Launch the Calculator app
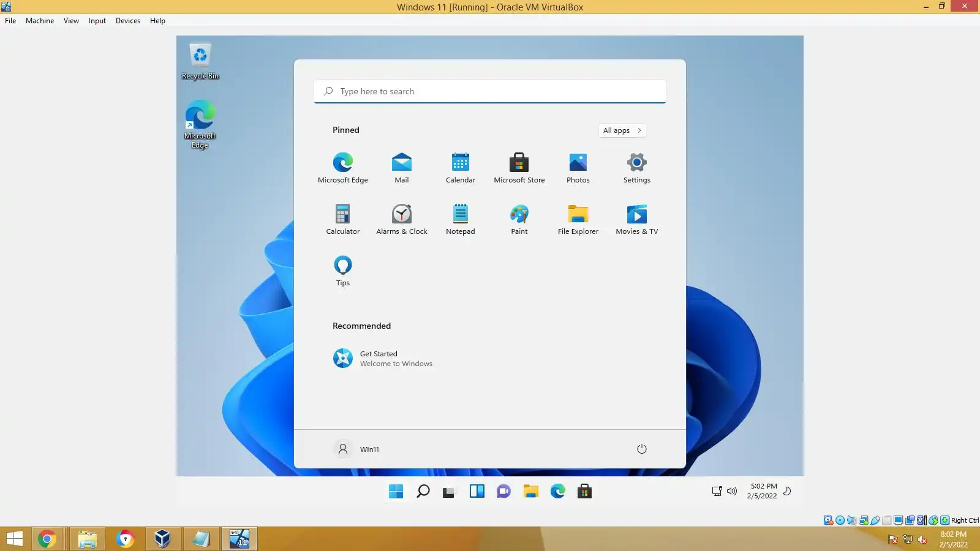 (343, 219)
